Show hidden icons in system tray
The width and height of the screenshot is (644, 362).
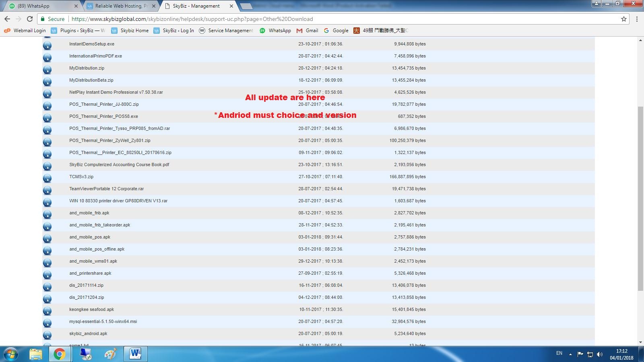[x=570, y=354]
